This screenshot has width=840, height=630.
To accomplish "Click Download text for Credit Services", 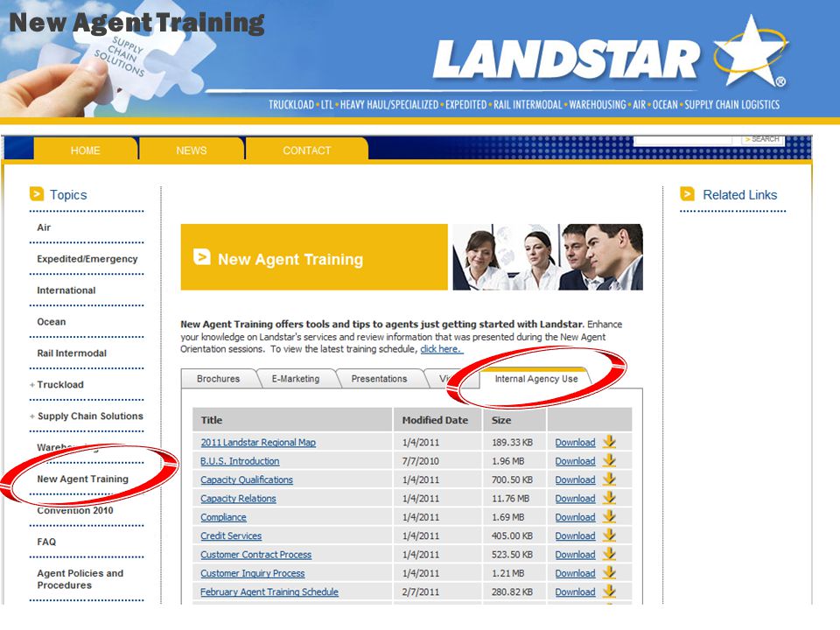I will (x=575, y=535).
